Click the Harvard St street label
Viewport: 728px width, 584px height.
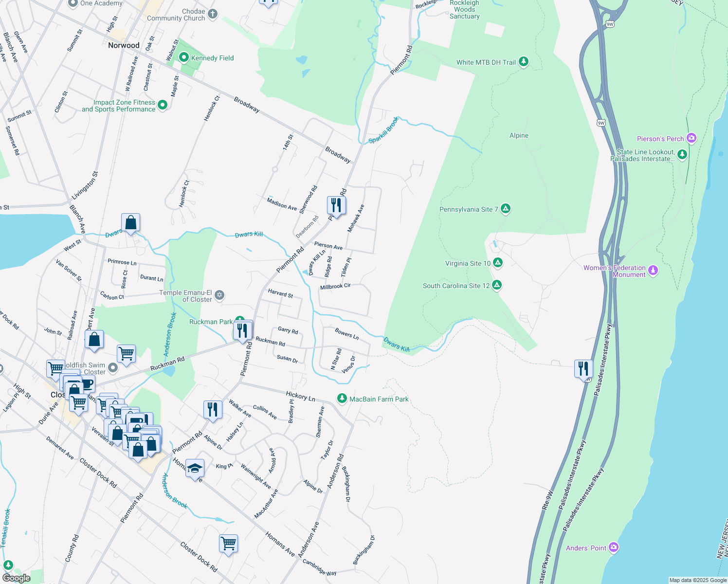coord(280,292)
